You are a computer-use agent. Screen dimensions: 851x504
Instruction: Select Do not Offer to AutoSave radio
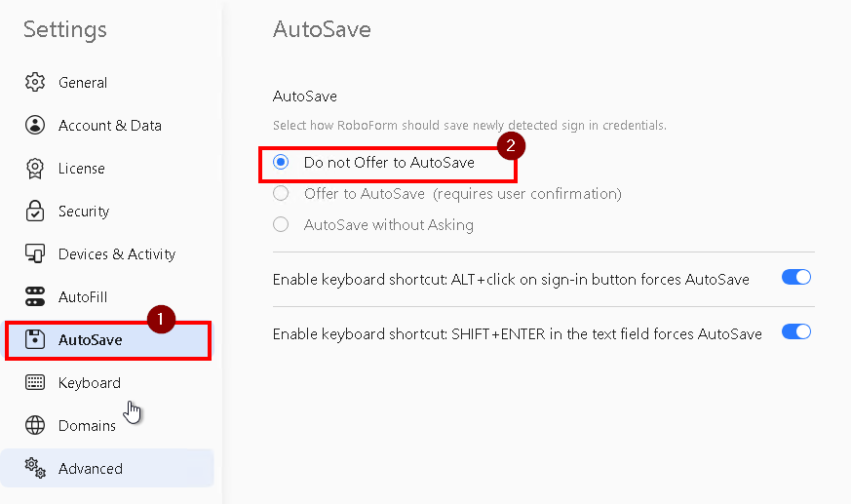(281, 162)
